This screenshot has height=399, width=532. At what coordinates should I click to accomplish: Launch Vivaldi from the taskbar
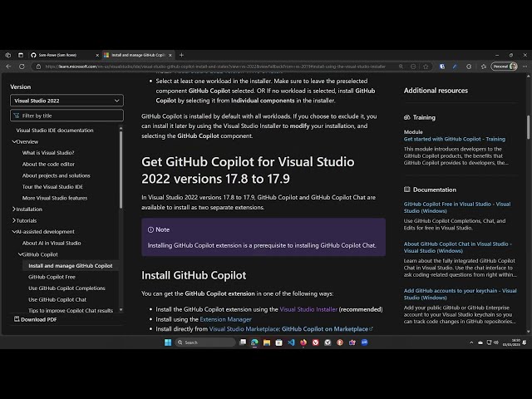click(316, 342)
